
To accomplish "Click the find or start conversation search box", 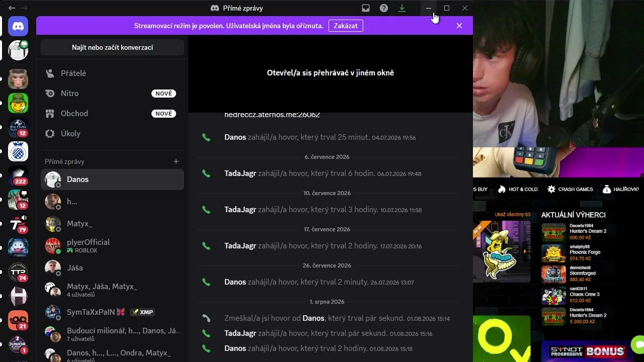I will click(x=112, y=47).
